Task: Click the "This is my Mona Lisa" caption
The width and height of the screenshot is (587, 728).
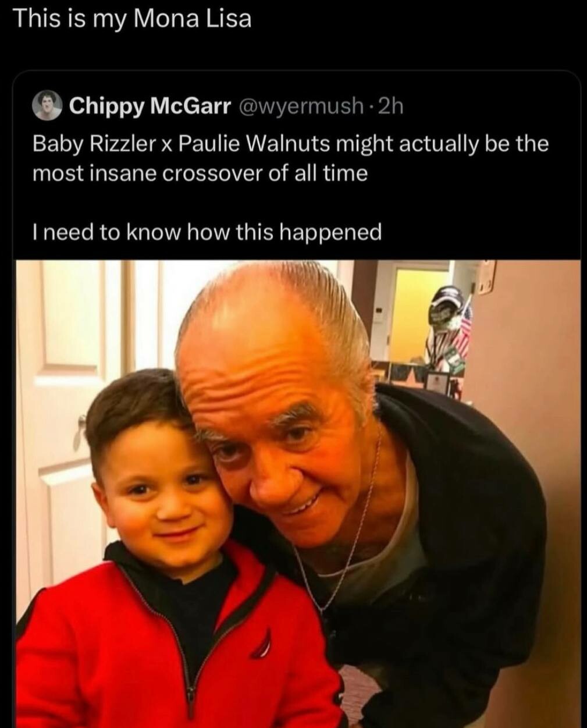Action: (132, 19)
